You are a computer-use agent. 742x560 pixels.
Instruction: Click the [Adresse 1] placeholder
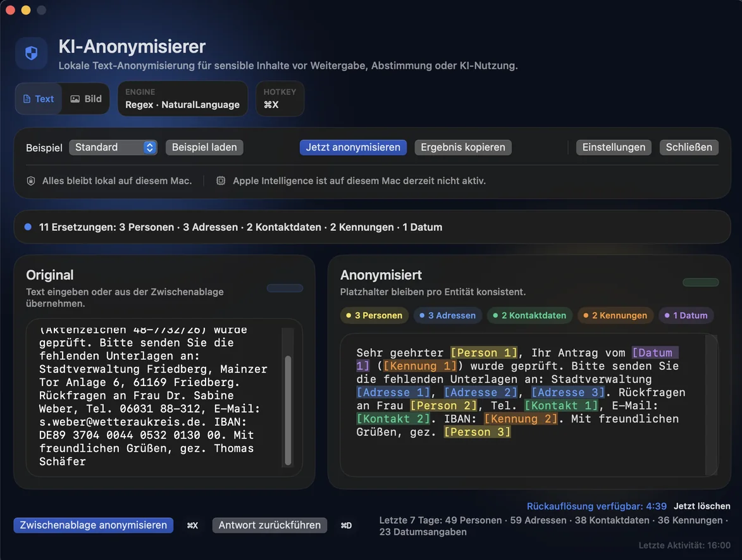coord(393,392)
